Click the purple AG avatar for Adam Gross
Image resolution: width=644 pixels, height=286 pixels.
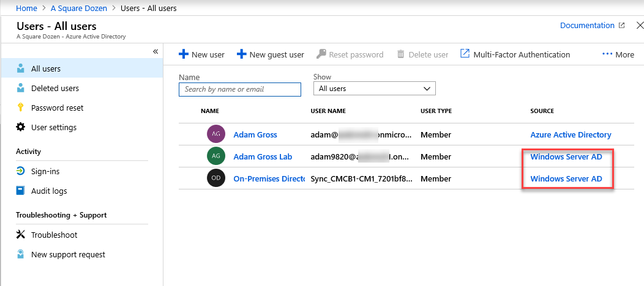(215, 134)
